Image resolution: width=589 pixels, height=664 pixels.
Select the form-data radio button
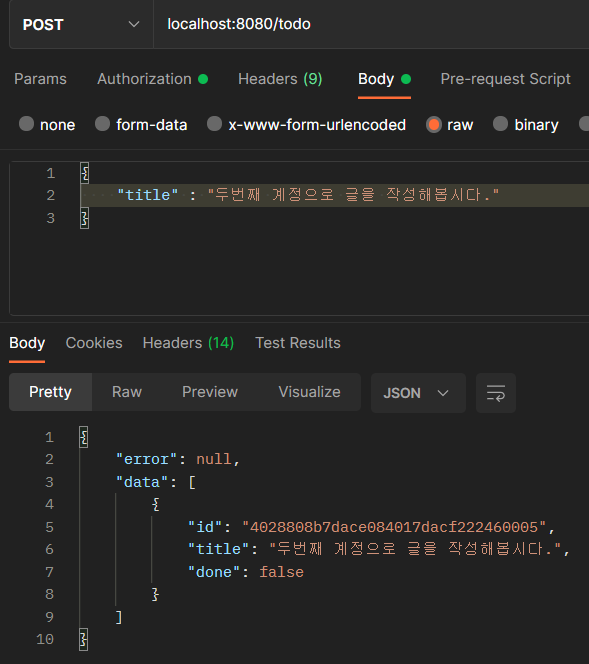[x=102, y=124]
